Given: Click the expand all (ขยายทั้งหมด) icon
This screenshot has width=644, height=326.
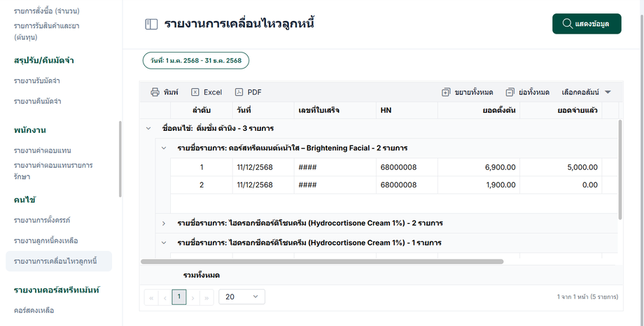Looking at the screenshot, I should [x=446, y=92].
